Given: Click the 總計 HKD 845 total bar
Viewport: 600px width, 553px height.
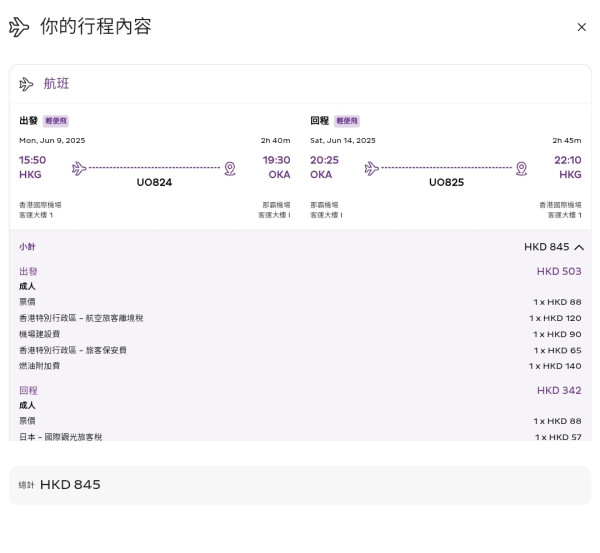Looking at the screenshot, I should tap(300, 485).
